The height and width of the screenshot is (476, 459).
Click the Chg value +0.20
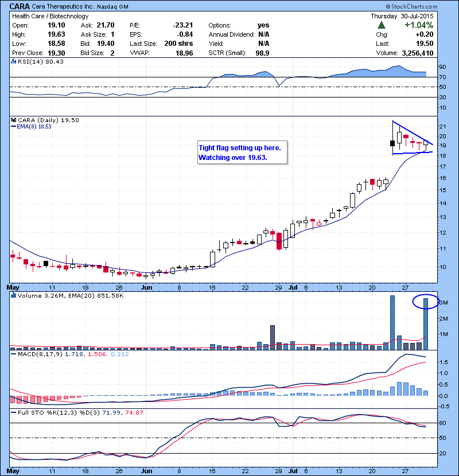(x=425, y=34)
